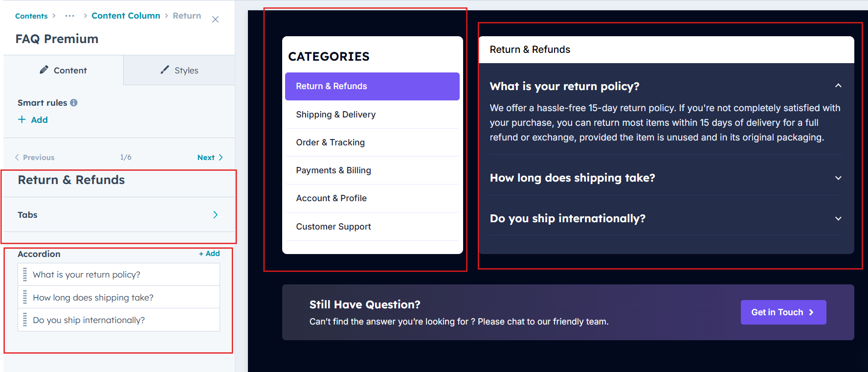Select Shipping & Delivery category
Viewport: 868px width, 372px height.
pyautogui.click(x=335, y=115)
